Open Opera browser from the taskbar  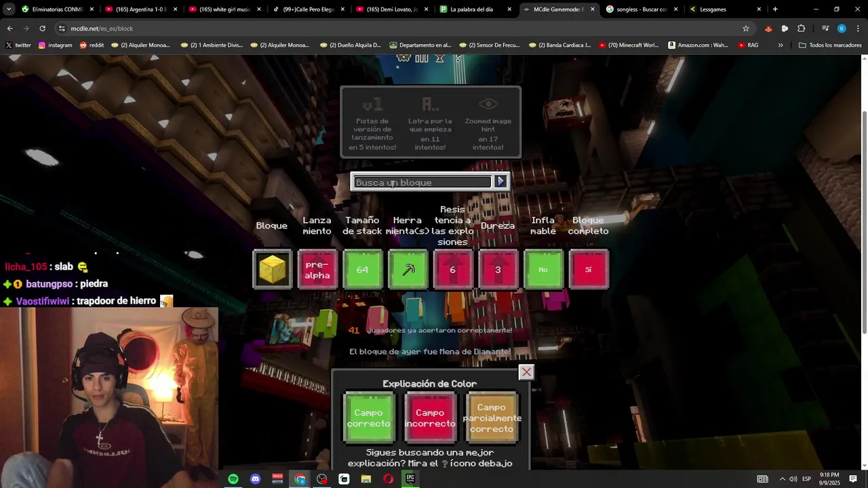pos(388,479)
